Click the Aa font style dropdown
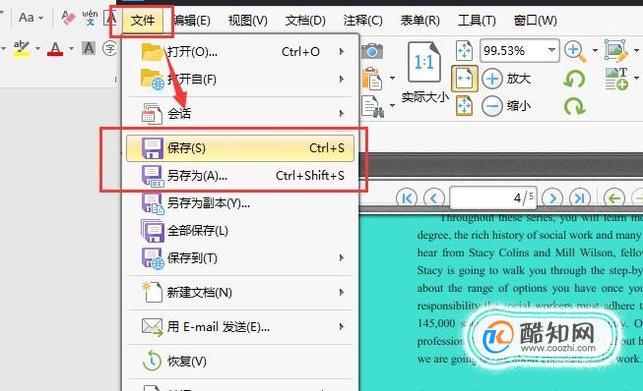The height and width of the screenshot is (391, 643). [30, 18]
